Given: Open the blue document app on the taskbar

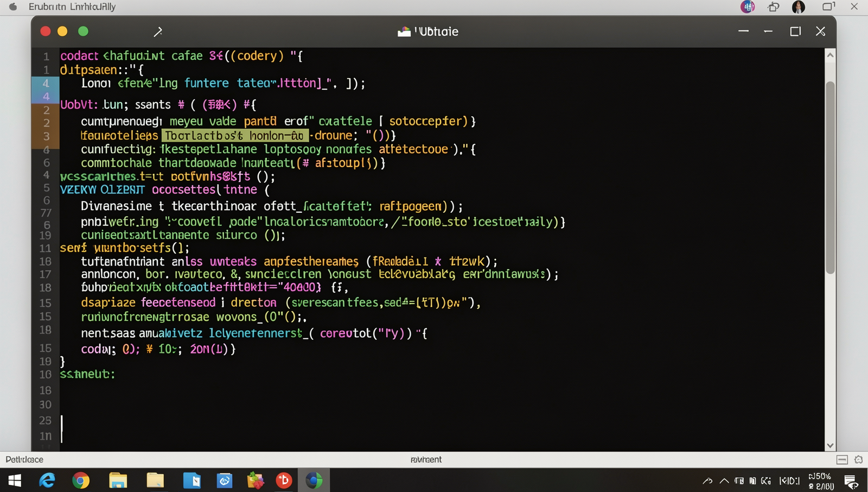Looking at the screenshot, I should [x=192, y=481].
